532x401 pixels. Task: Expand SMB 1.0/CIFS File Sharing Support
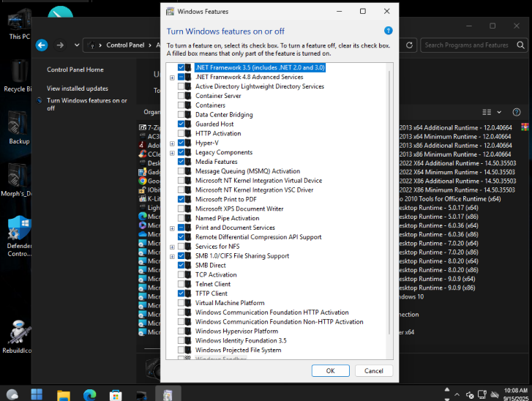tap(172, 256)
